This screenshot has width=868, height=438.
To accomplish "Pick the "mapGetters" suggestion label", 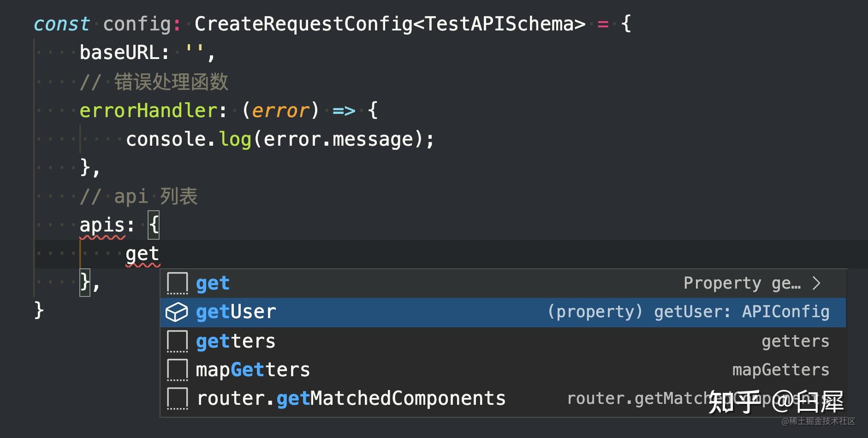I will pos(253,370).
